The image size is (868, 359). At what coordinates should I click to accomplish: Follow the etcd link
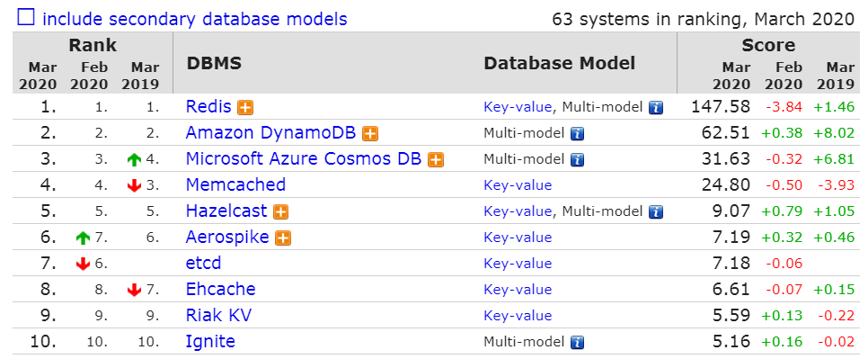pos(204,263)
